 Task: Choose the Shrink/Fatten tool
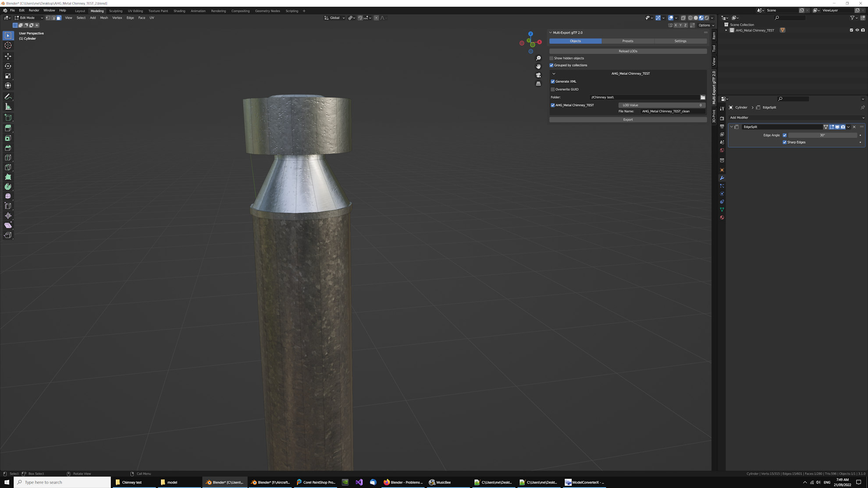[8, 216]
